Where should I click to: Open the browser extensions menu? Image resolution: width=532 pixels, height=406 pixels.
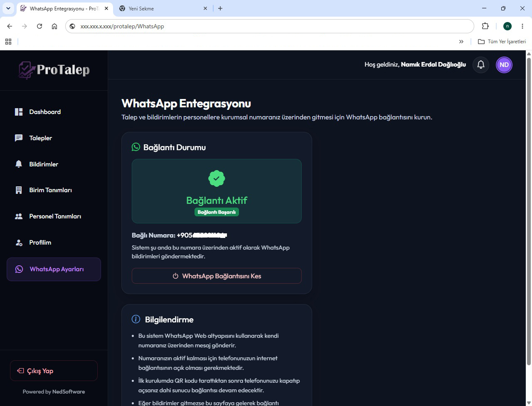[485, 26]
